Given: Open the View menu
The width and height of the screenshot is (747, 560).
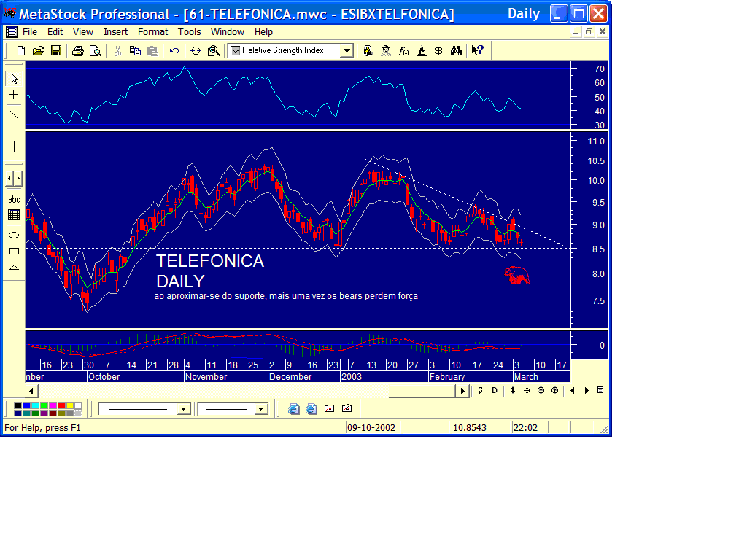Looking at the screenshot, I should tap(83, 32).
